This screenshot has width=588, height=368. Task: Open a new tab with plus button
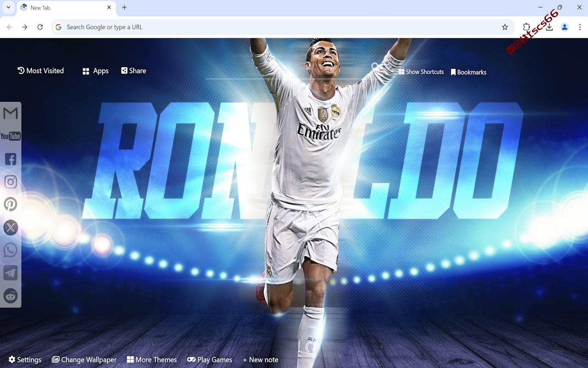[x=124, y=7]
